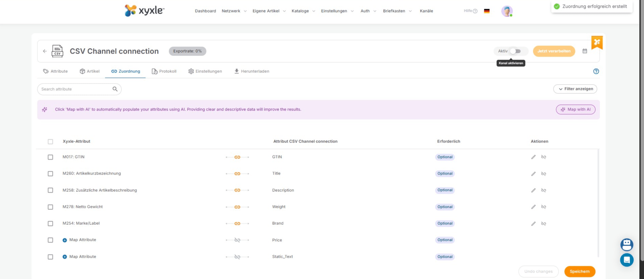
Task: Open the calendar schedule icon
Action: pos(585,51)
